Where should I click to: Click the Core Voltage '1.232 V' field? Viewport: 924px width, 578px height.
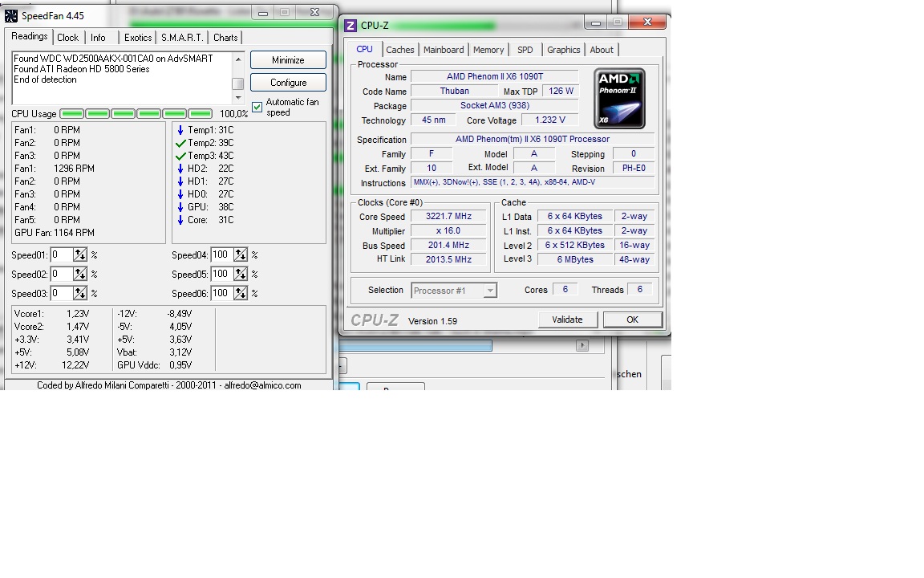(550, 120)
